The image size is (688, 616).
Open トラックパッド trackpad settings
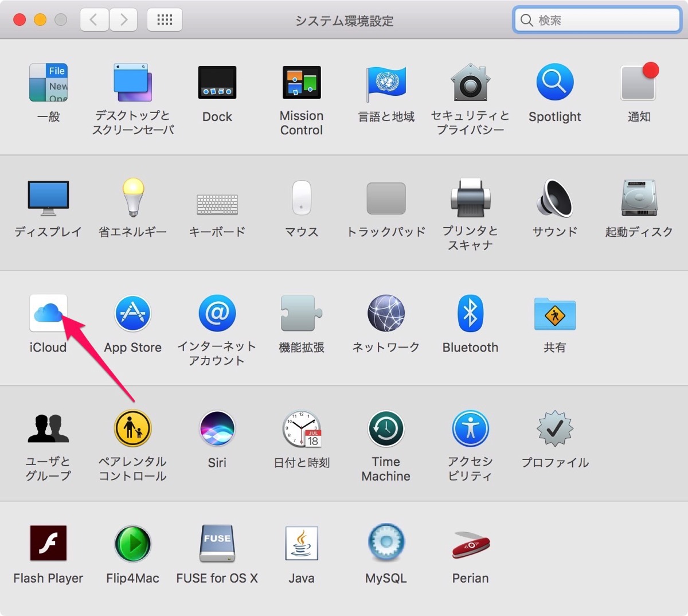click(x=386, y=198)
